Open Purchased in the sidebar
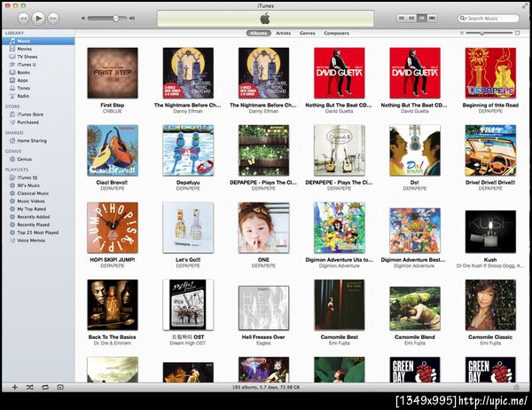532x410 pixels. point(38,122)
